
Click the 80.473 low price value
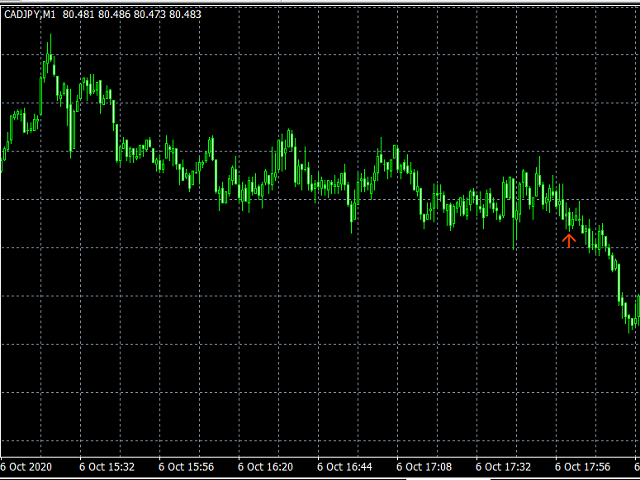pyautogui.click(x=150, y=15)
